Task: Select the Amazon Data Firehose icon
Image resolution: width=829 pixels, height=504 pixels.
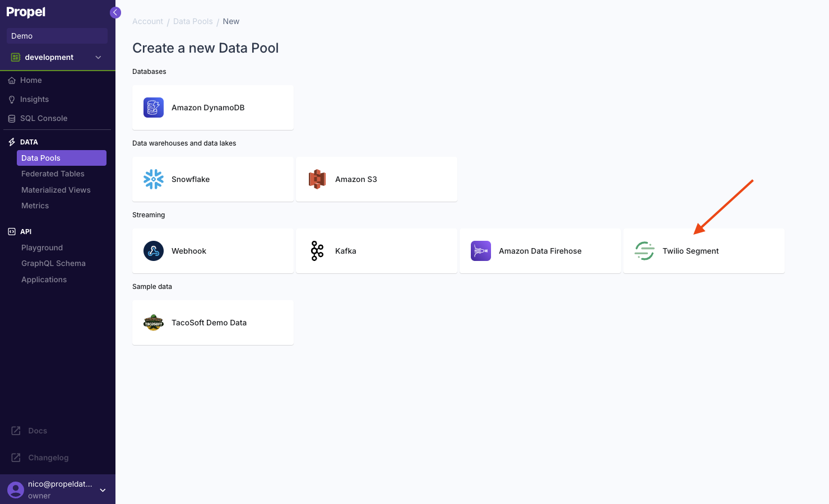Action: click(480, 250)
